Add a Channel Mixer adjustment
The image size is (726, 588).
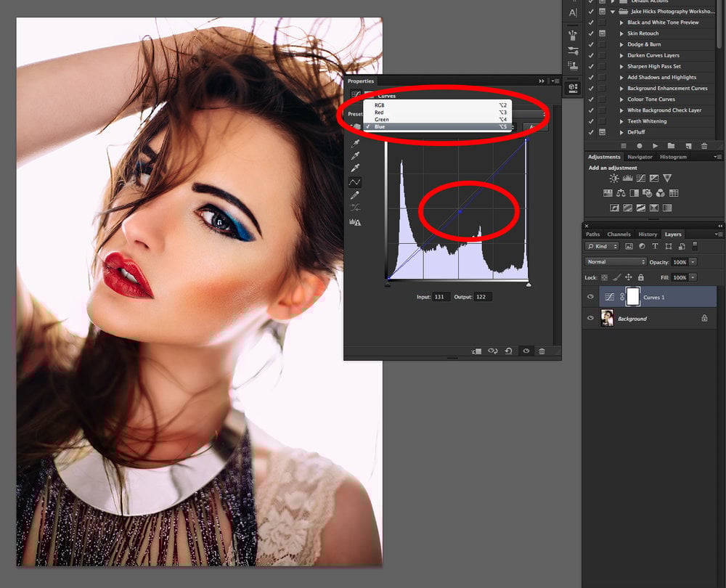660,193
